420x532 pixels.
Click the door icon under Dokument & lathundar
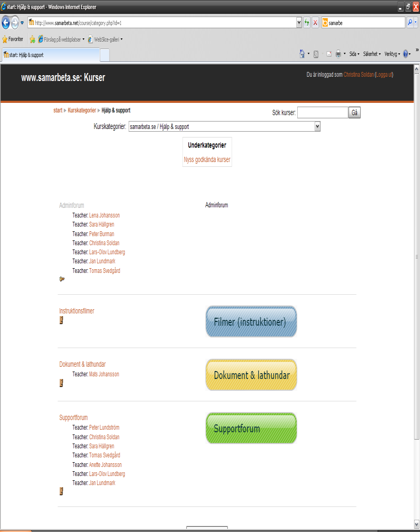(x=61, y=383)
